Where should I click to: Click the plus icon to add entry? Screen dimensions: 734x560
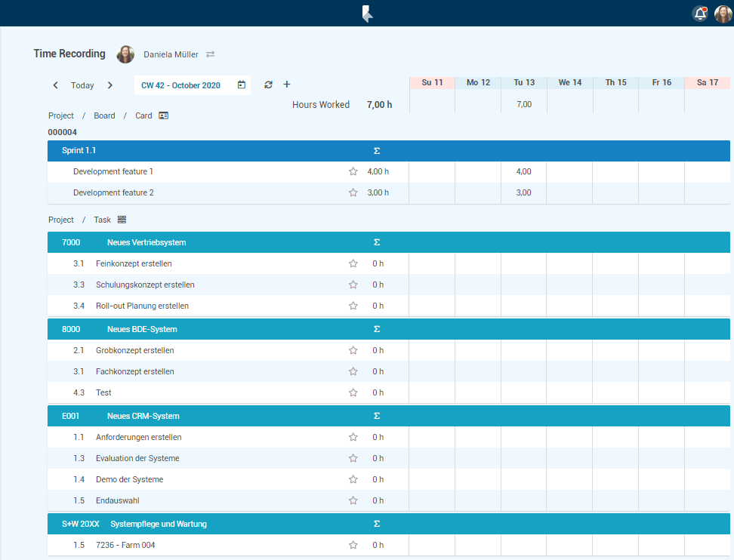pyautogui.click(x=287, y=85)
